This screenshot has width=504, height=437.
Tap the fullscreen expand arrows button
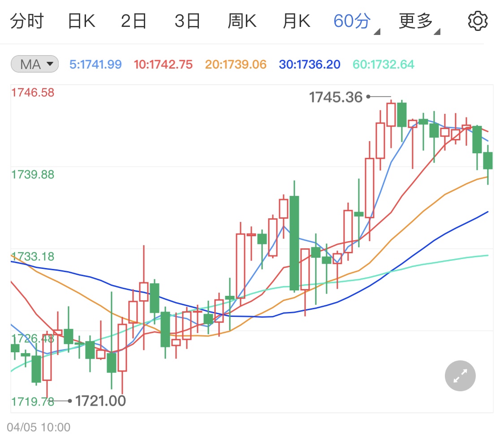[460, 376]
